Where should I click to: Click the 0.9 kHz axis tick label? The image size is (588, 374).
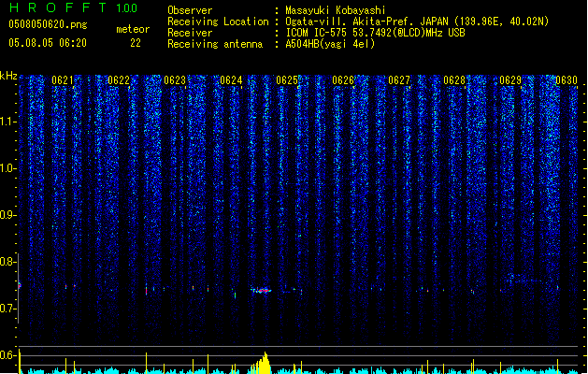pos(7,215)
